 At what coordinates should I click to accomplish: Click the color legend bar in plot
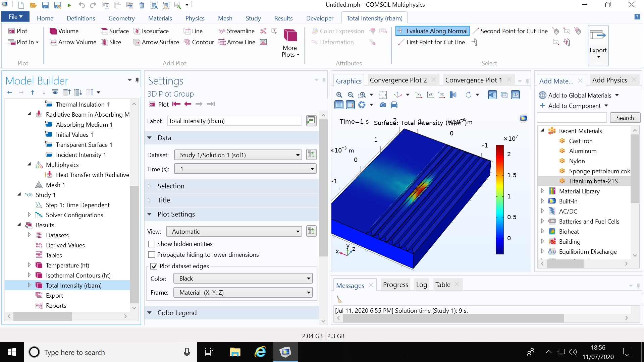click(x=499, y=199)
